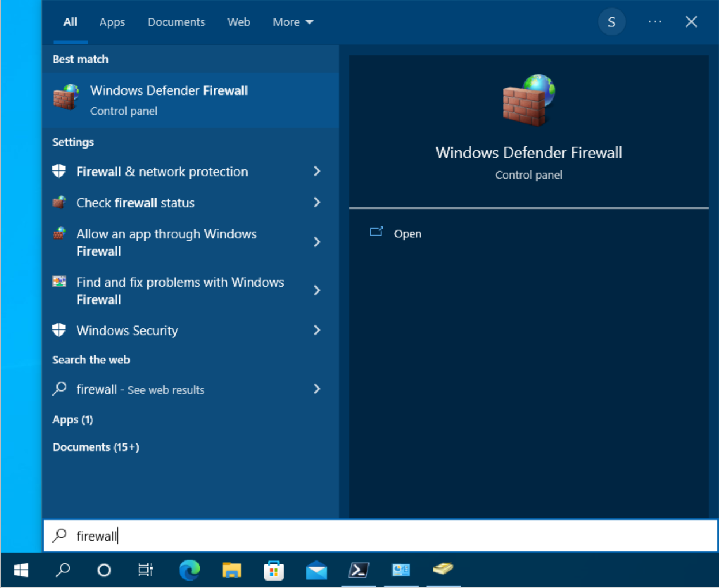This screenshot has height=588, width=719.
Task: Open PowerShell from the taskbar
Action: click(x=359, y=570)
